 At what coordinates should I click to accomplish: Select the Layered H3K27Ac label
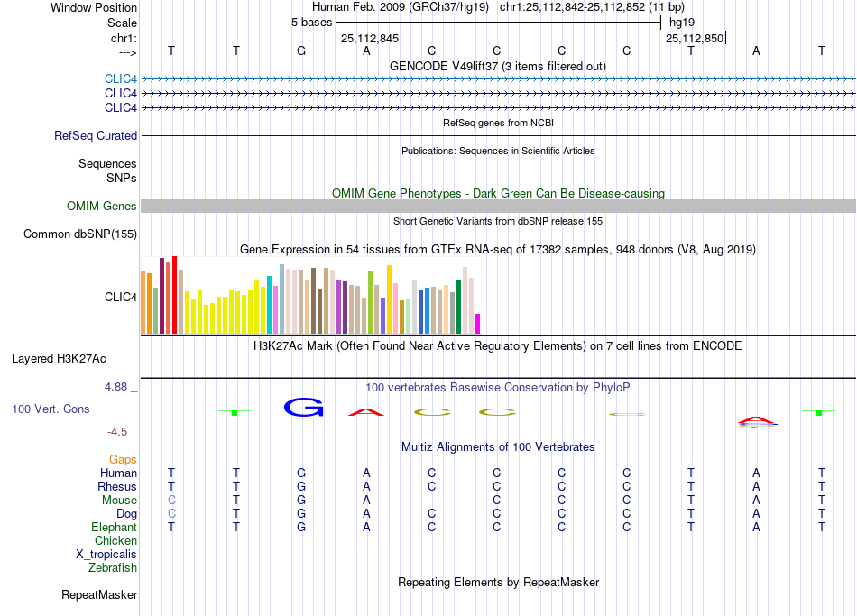59,359
